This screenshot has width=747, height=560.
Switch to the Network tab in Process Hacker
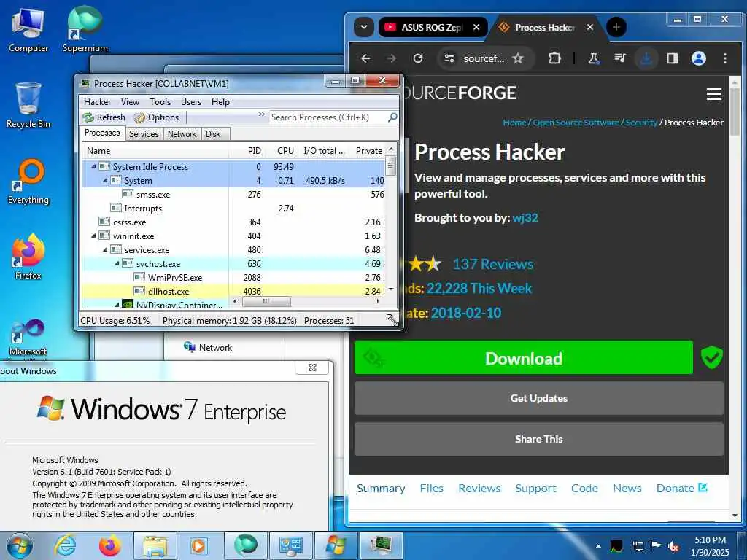182,134
